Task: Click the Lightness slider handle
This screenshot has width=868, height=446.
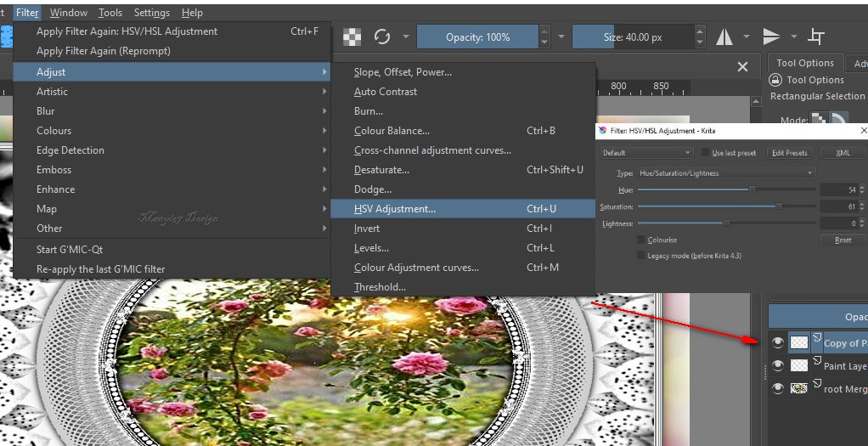Action: [x=726, y=223]
